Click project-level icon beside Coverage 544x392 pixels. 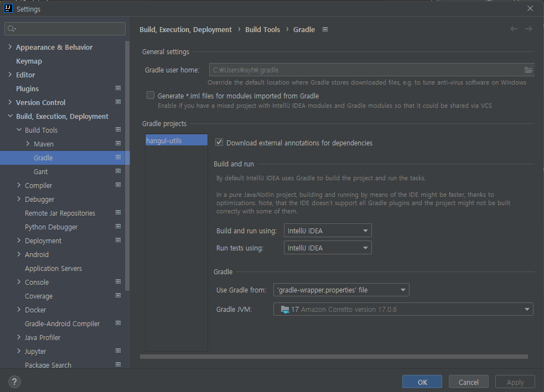point(118,296)
